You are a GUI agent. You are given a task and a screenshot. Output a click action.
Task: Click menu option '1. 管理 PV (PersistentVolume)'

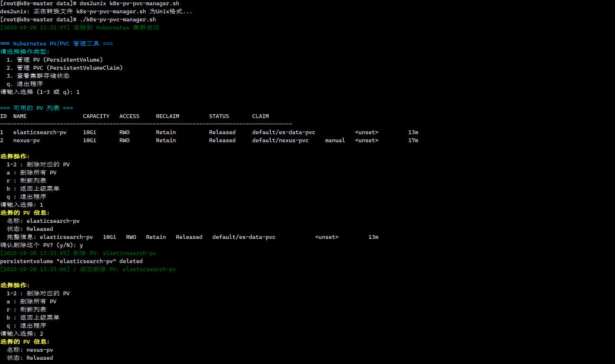(x=55, y=60)
